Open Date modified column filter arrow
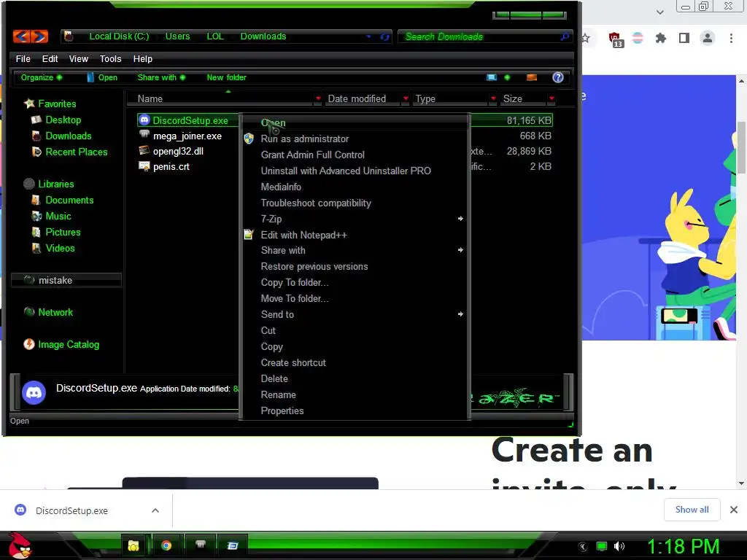The height and width of the screenshot is (560, 747). (x=406, y=98)
